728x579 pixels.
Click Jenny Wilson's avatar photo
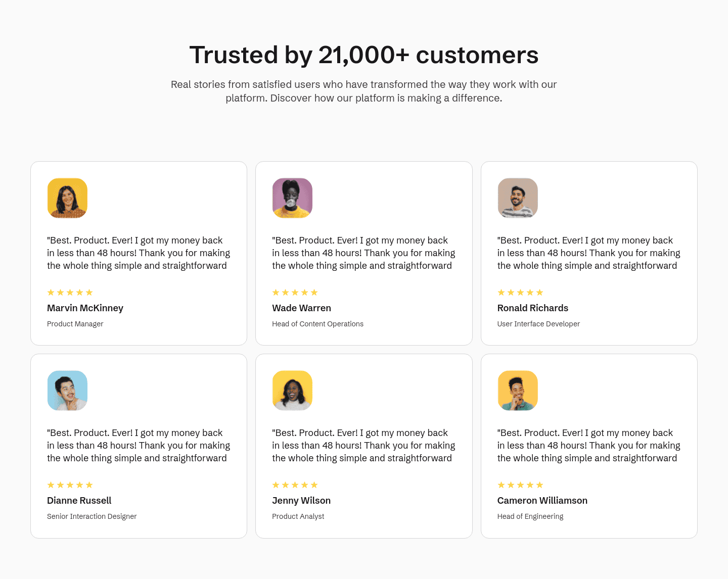pos(292,391)
